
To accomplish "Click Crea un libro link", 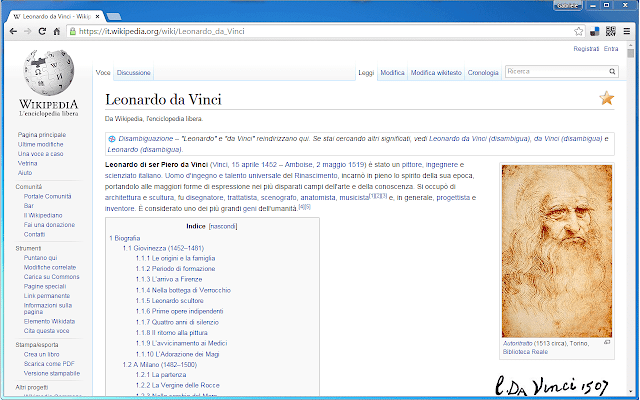I will coord(41,354).
